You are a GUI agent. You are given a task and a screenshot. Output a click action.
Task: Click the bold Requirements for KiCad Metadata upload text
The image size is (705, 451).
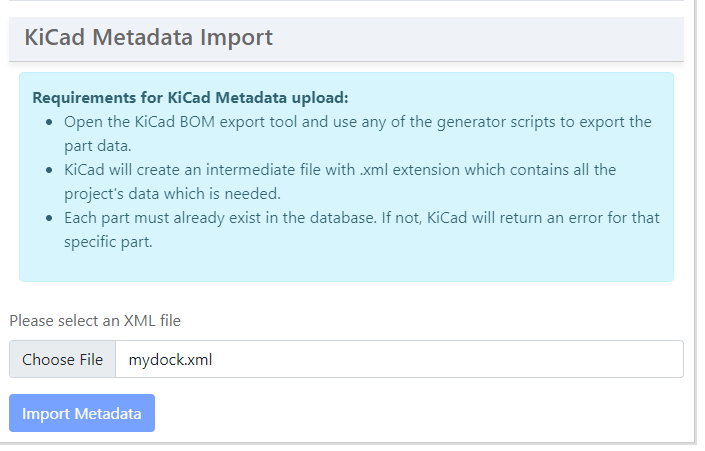[x=190, y=98]
